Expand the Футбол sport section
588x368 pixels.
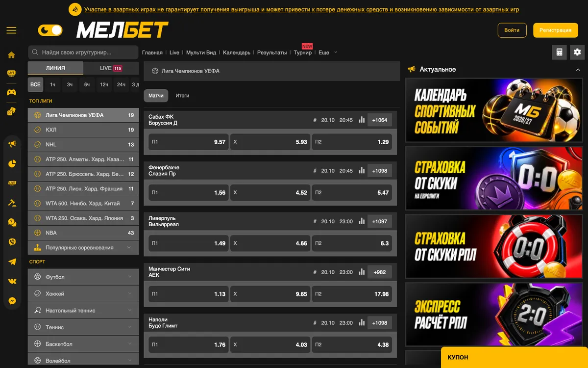pyautogui.click(x=83, y=277)
